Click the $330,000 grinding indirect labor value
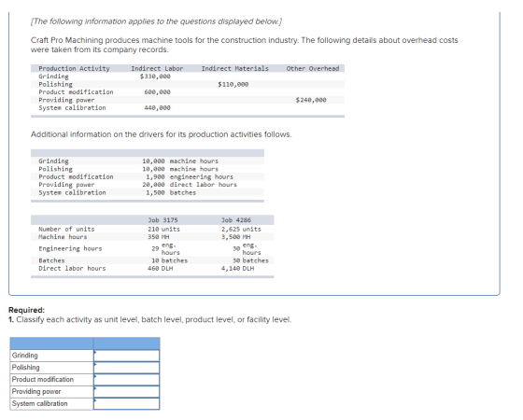Viewport: 523px width, 420px height. (x=155, y=77)
